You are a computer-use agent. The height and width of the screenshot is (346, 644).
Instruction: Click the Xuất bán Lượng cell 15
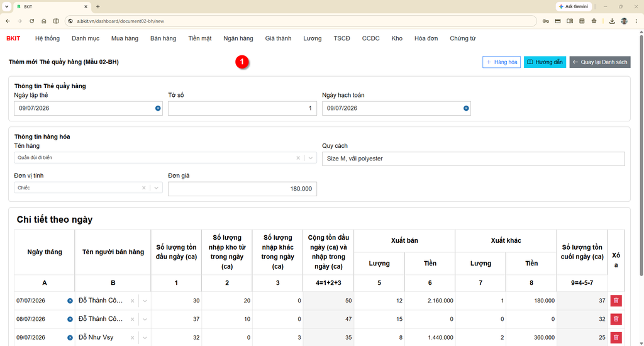379,320
